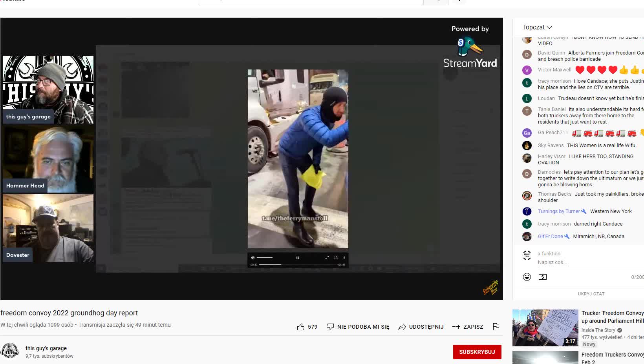Click the Hammer Head name label
Screen dimensions: 644x364
(25, 186)
